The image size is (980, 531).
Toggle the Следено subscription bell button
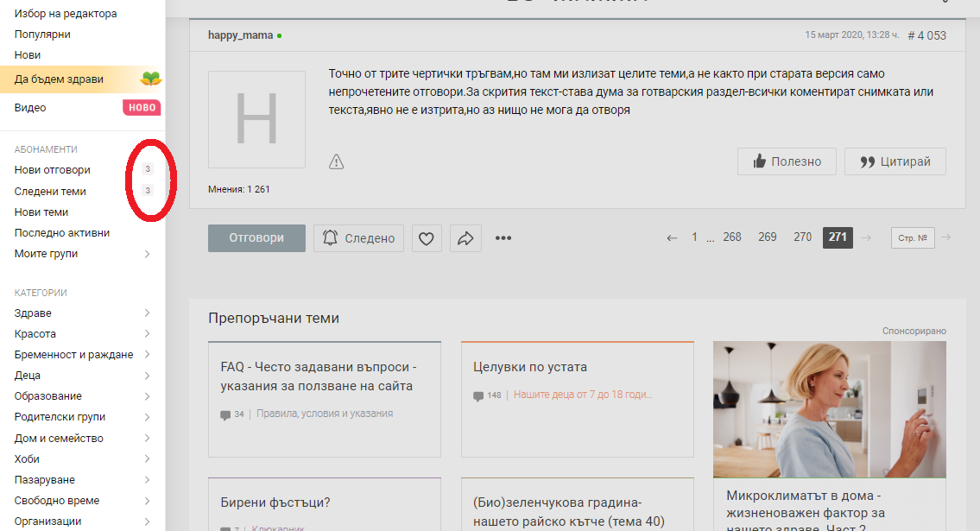click(358, 238)
